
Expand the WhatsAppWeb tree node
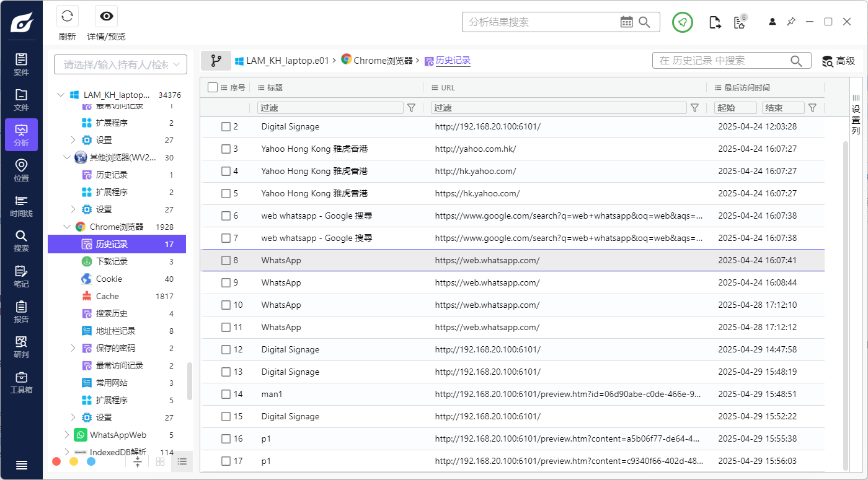tap(67, 435)
